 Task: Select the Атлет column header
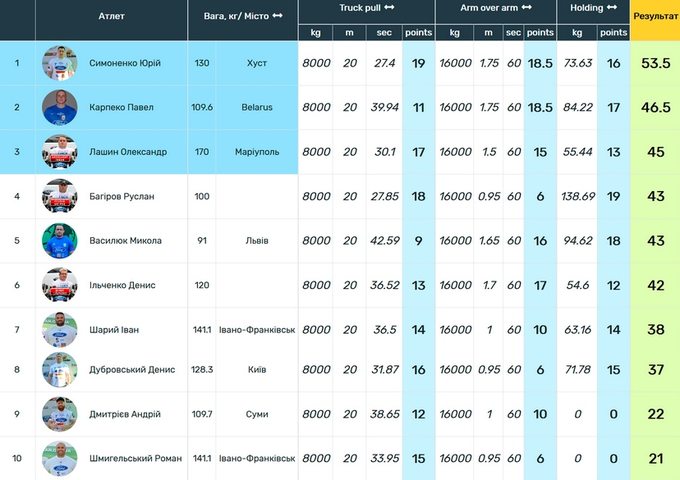tap(112, 16)
